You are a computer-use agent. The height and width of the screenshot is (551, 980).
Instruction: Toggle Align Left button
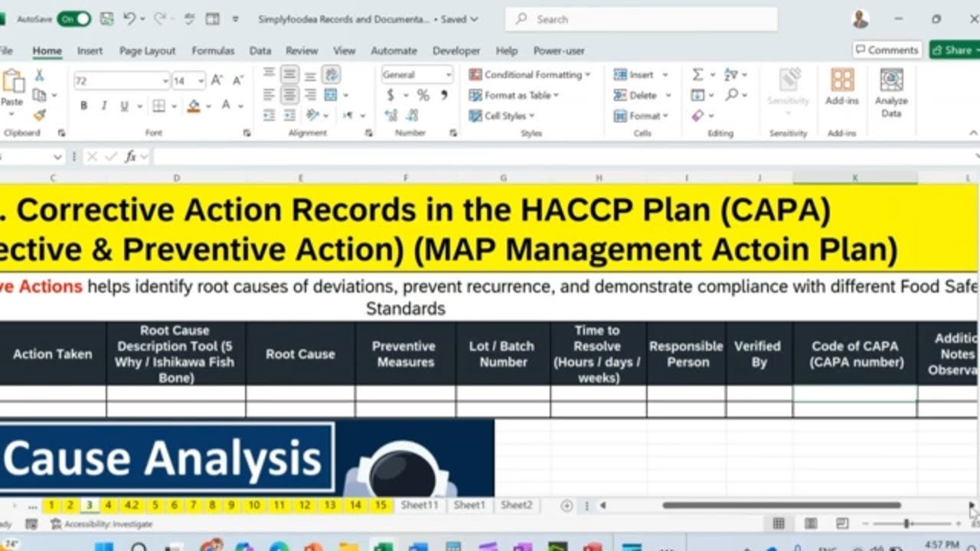(x=269, y=95)
